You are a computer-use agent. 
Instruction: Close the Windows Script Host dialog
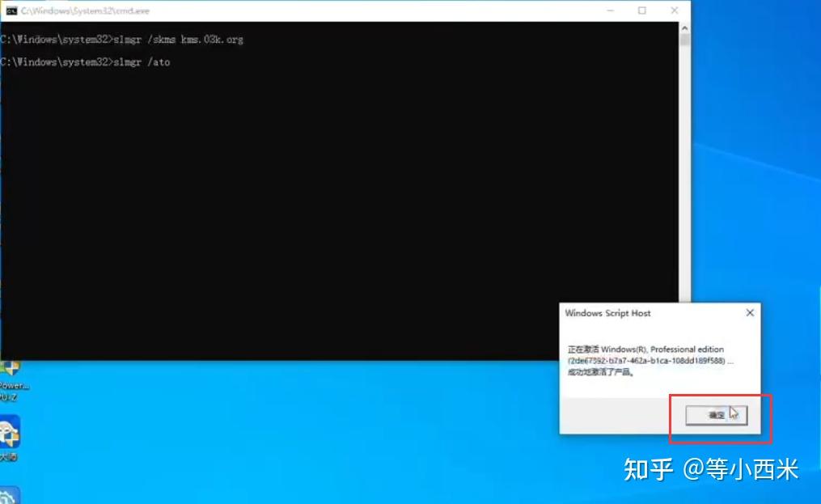(x=750, y=313)
